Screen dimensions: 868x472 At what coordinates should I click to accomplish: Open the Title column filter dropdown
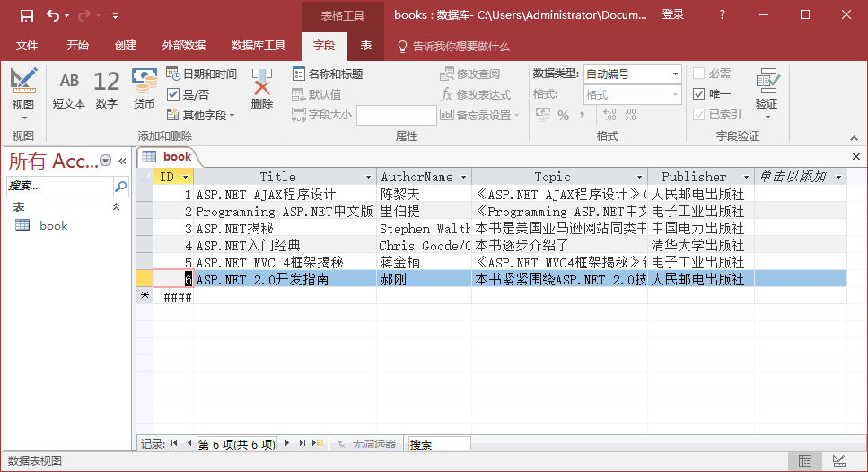pos(368,178)
